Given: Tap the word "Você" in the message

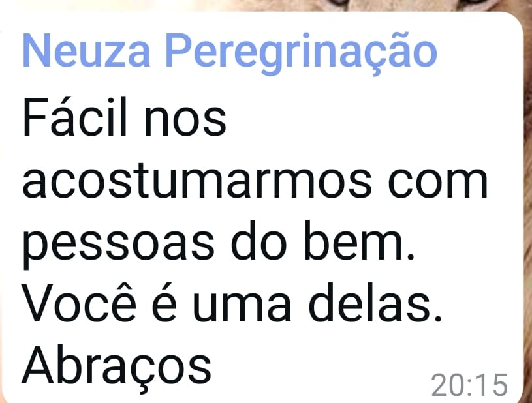Looking at the screenshot, I should point(80,303).
